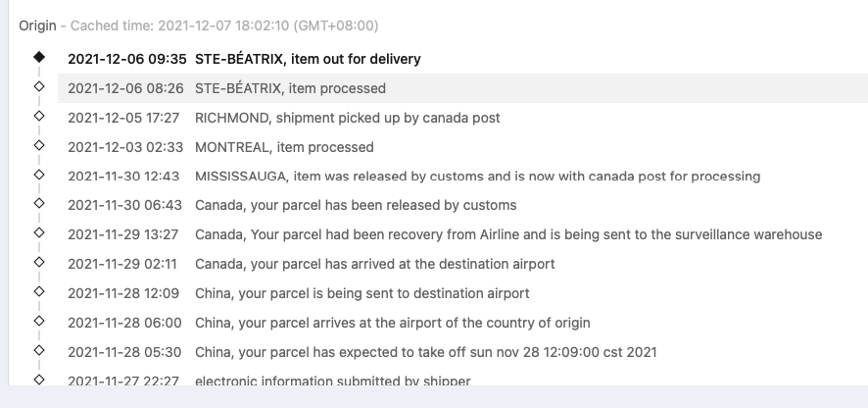
Task: Click the diamond marker beside RICHMOND shipment picked up
Action: (39, 116)
